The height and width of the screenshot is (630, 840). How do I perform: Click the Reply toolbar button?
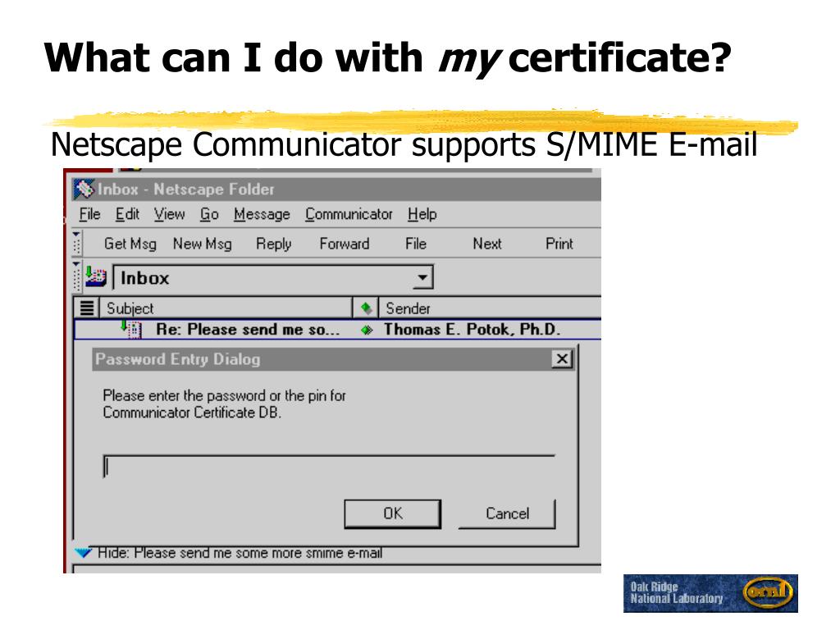[274, 244]
